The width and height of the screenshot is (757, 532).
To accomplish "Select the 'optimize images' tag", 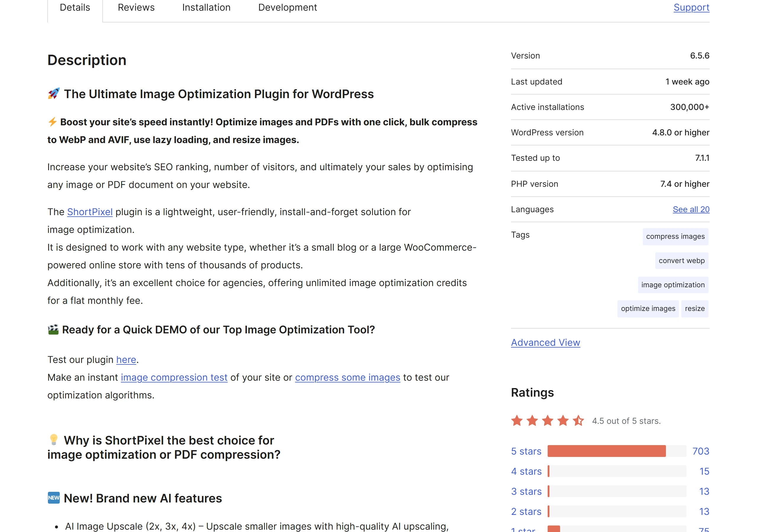I will pyautogui.click(x=648, y=309).
